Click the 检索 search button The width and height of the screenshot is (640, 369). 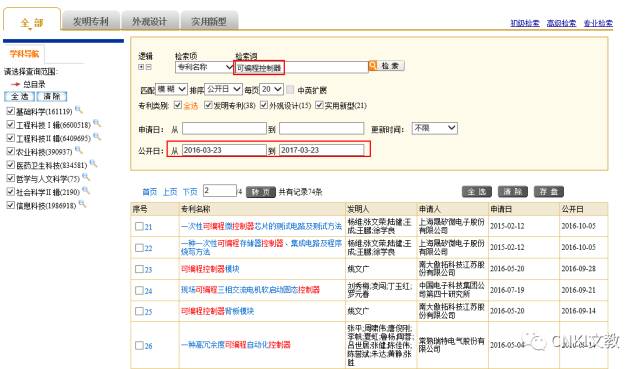pyautogui.click(x=391, y=66)
